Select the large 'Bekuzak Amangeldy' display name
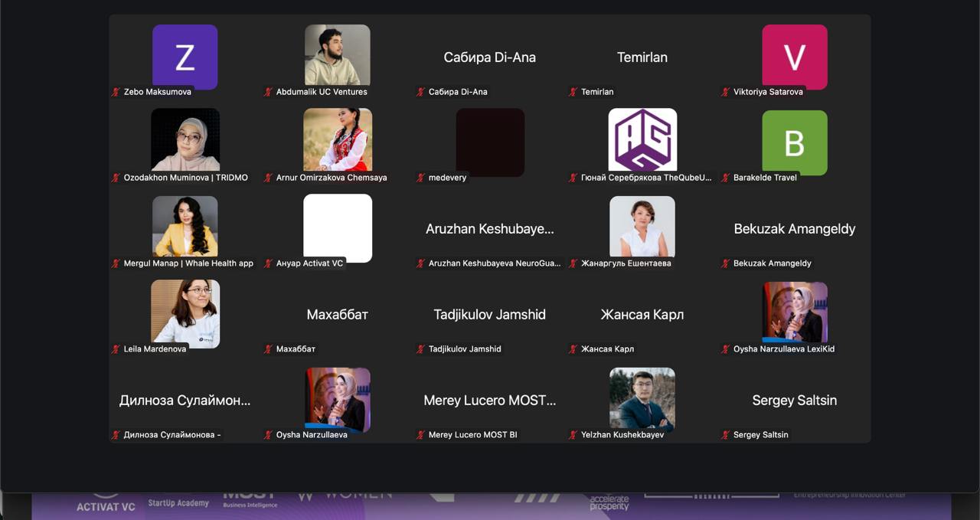 [x=795, y=229]
